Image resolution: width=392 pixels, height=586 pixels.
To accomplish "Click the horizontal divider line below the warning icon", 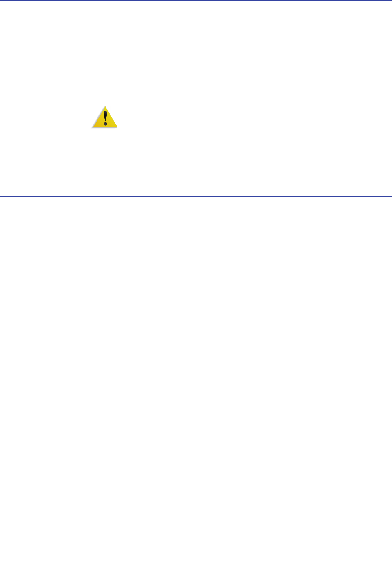I will [196, 197].
